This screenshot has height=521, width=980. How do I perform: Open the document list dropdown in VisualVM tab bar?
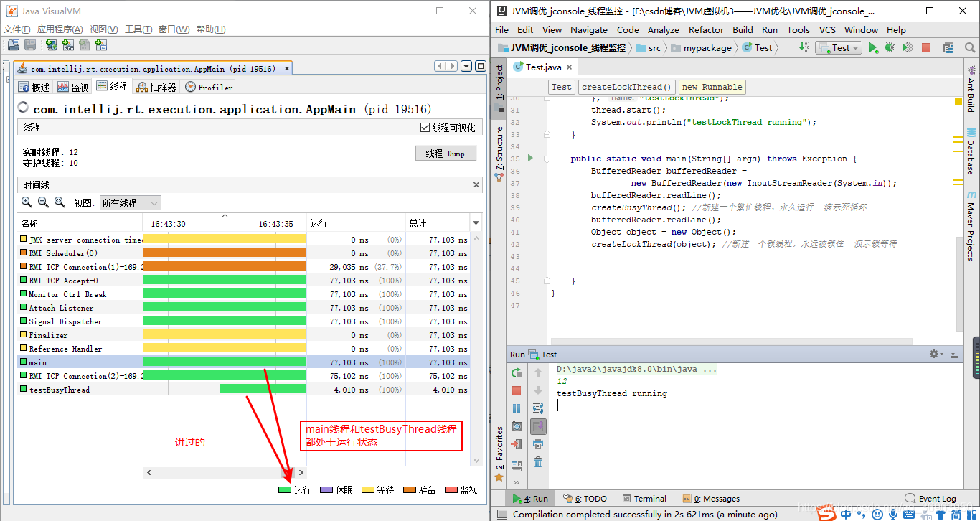click(x=466, y=66)
